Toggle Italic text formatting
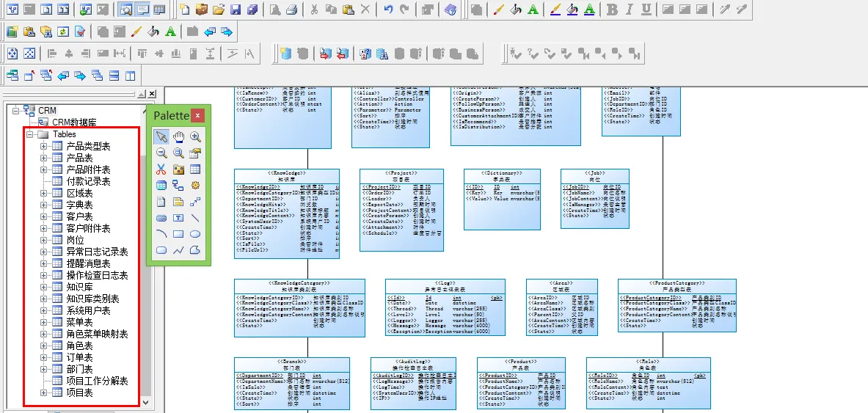 coord(629,10)
